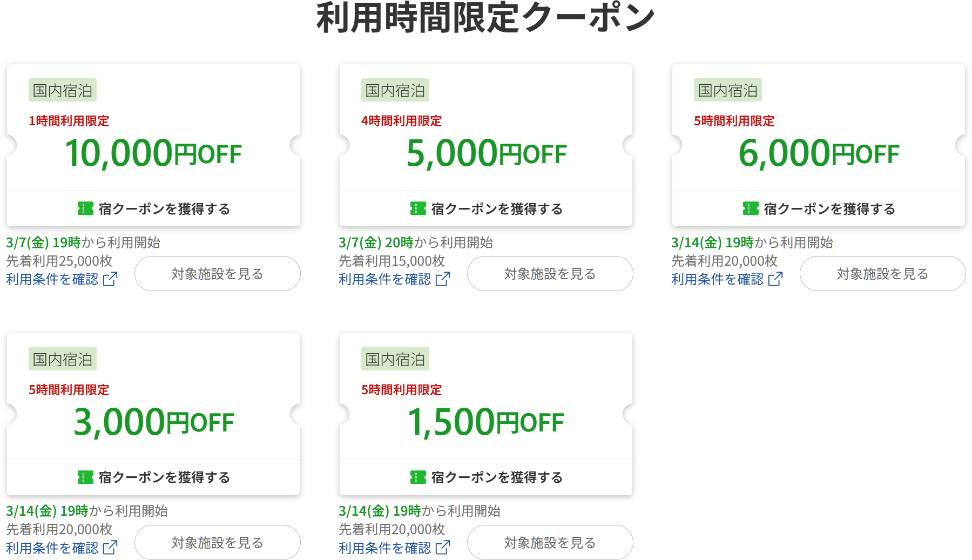Click the external-link icon beside 5,000円OFF terms
The width and height of the screenshot is (972, 560).
point(443,279)
